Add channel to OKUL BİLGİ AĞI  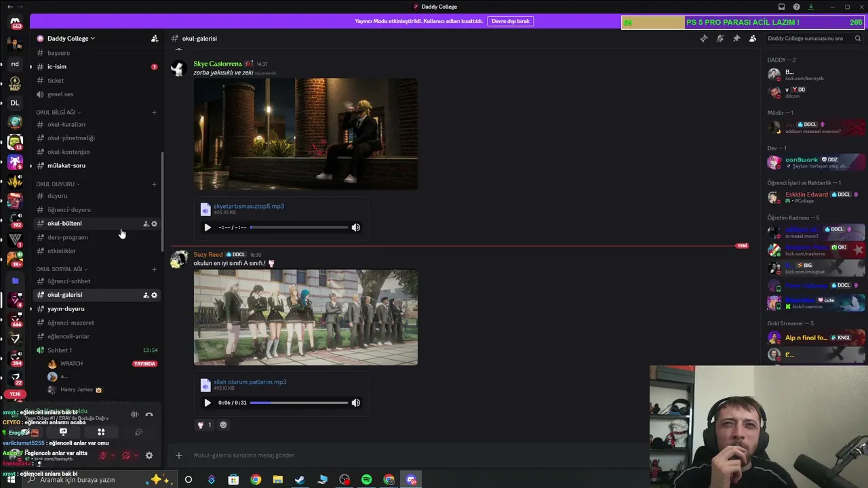154,113
